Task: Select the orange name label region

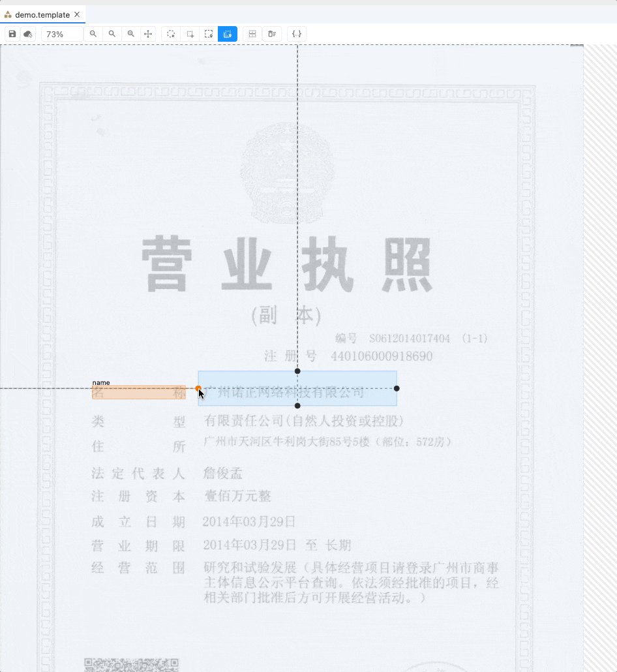Action: point(139,392)
